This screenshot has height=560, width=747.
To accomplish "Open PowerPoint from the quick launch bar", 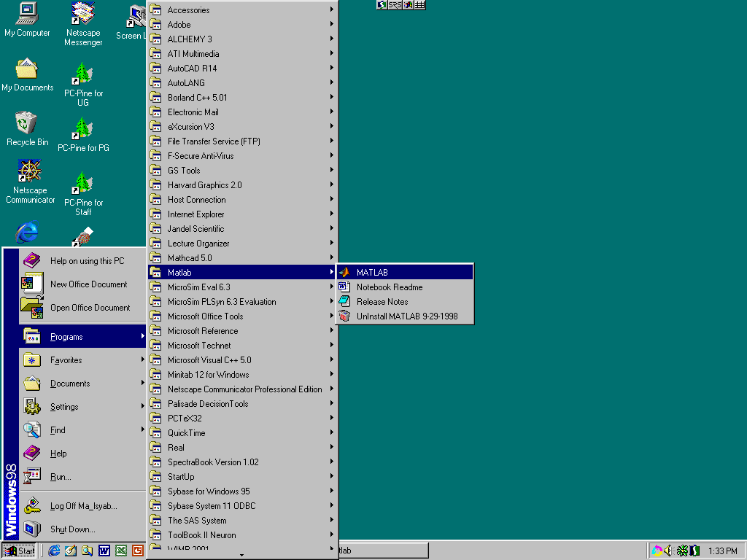I will point(137,551).
